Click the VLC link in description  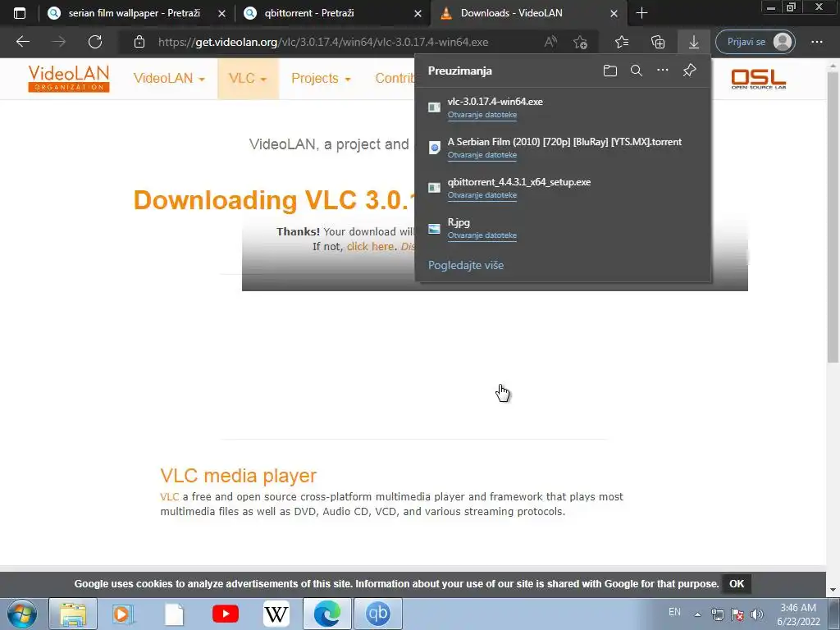(x=169, y=497)
